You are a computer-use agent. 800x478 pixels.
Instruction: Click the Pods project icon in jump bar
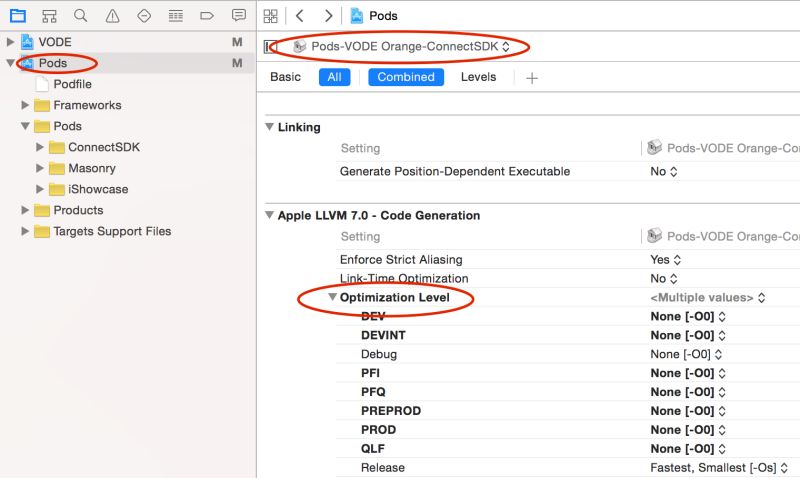pyautogui.click(x=357, y=16)
